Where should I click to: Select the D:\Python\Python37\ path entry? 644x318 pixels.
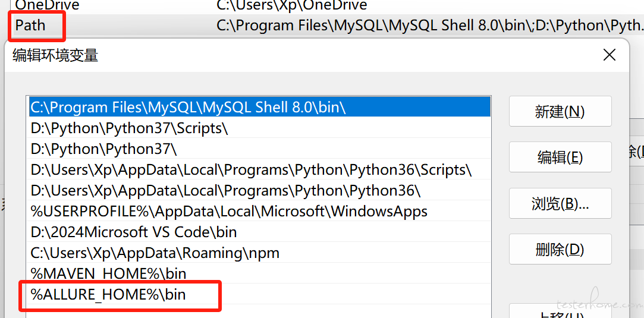(x=259, y=149)
